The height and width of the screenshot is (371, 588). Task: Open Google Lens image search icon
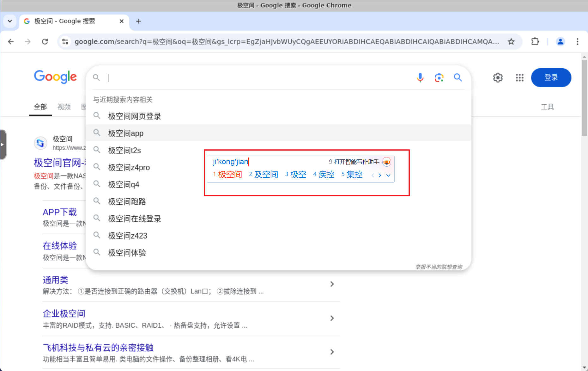[x=439, y=77]
